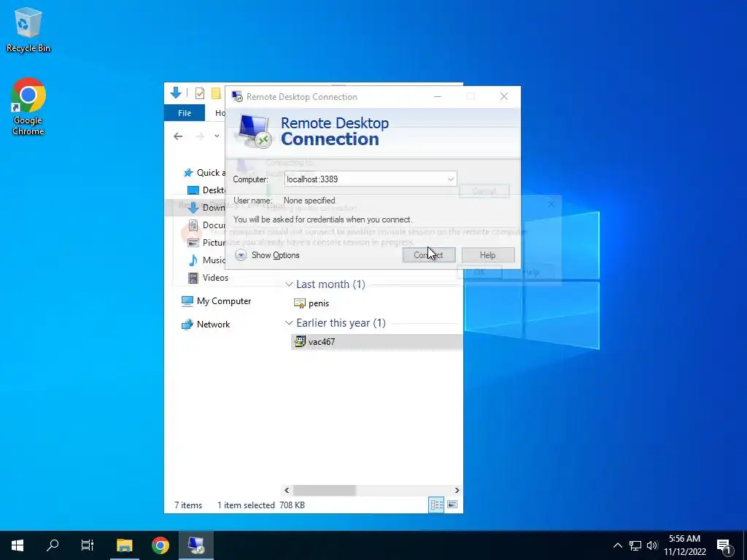Select Network in the navigation pane
The height and width of the screenshot is (560, 747).
[206, 324]
